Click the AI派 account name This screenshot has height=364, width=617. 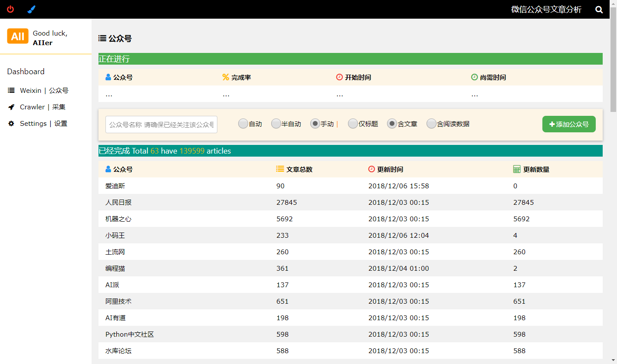tap(112, 285)
